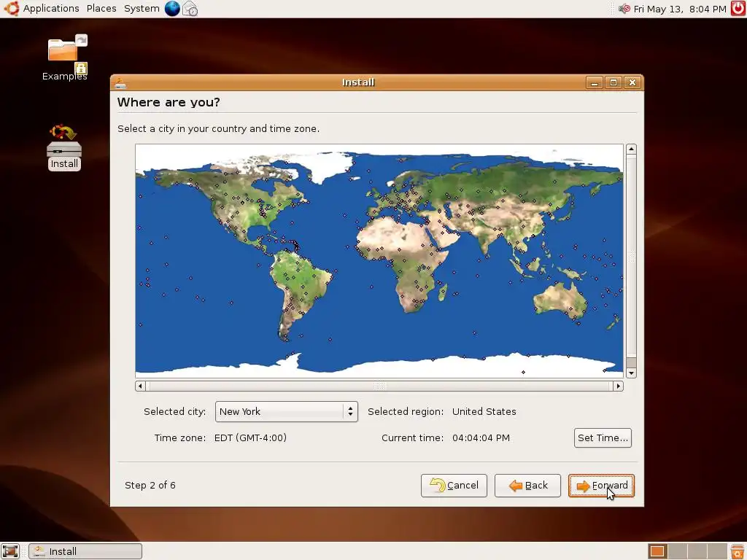The width and height of the screenshot is (747, 560).
Task: Click the map scroll up arrow
Action: [x=631, y=149]
